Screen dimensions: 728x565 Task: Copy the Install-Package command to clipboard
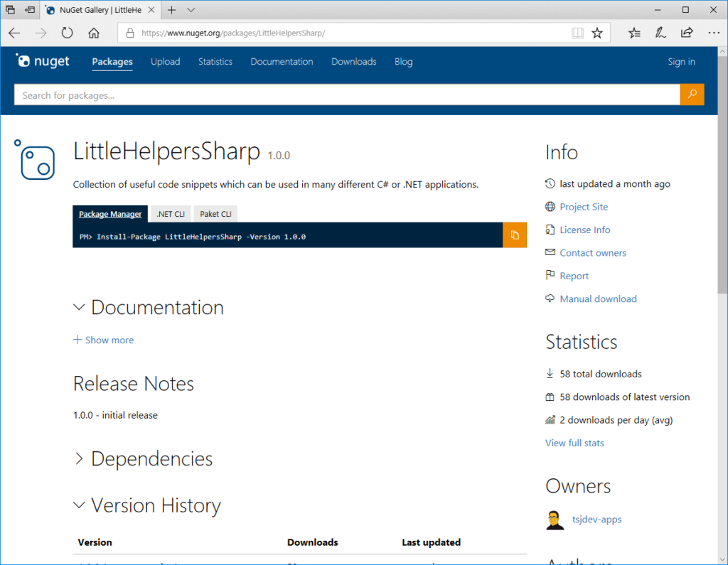coord(515,235)
